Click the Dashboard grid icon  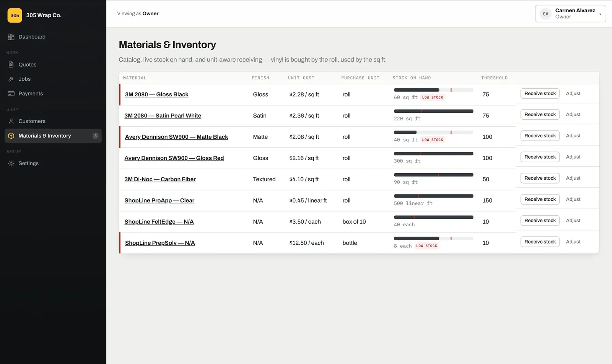[x=11, y=37]
